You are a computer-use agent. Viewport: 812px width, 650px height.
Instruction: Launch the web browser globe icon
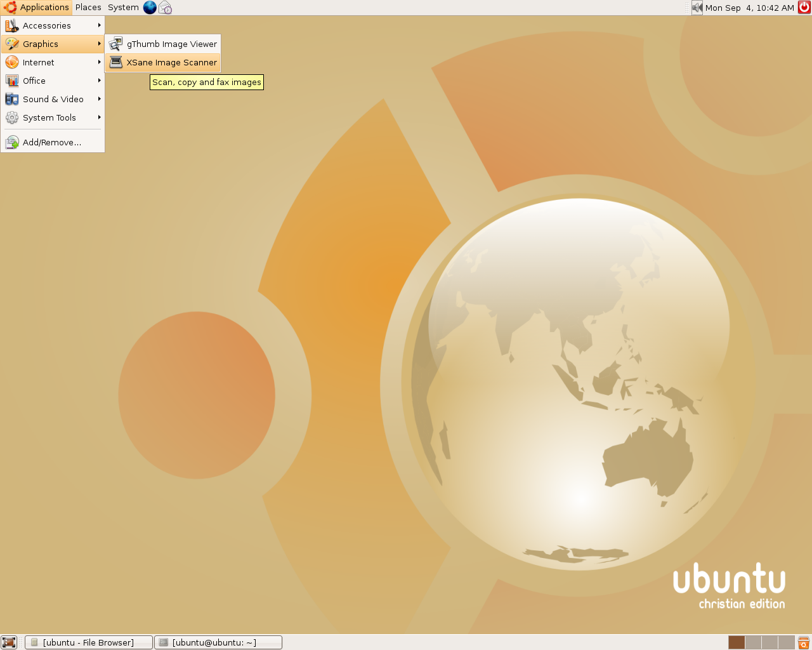(x=150, y=8)
